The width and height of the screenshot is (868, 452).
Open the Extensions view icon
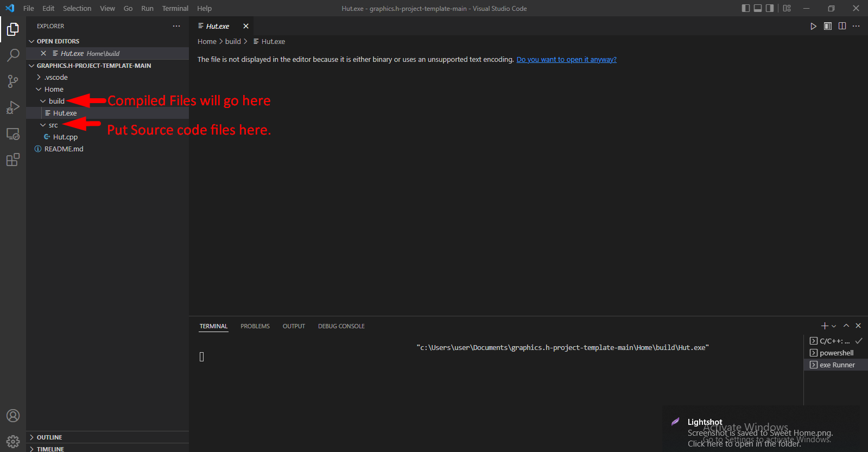click(x=13, y=160)
